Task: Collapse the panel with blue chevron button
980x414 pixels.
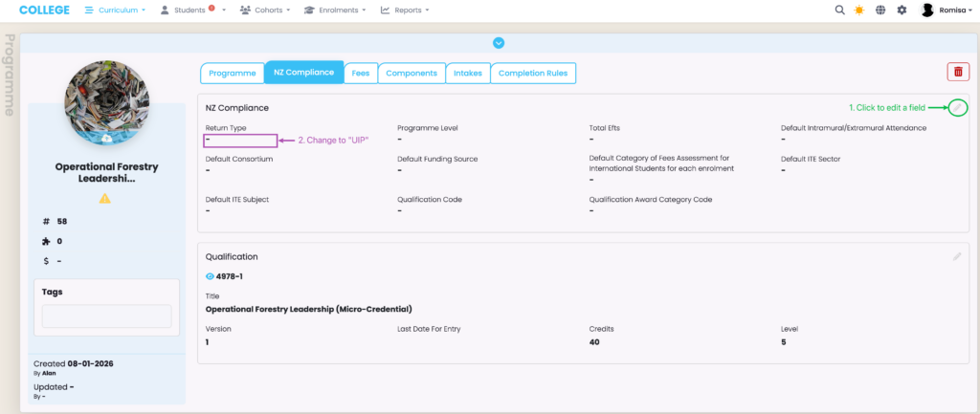Action: [498, 42]
